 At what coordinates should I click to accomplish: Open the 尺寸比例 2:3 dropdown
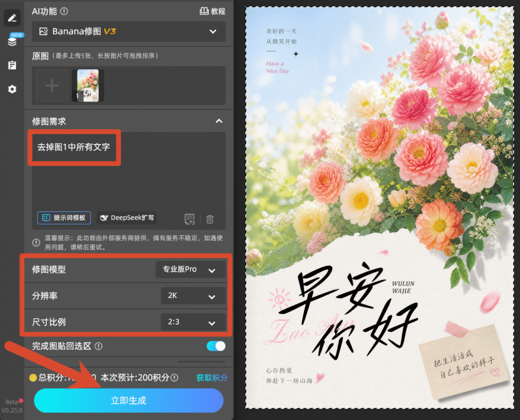point(193,322)
